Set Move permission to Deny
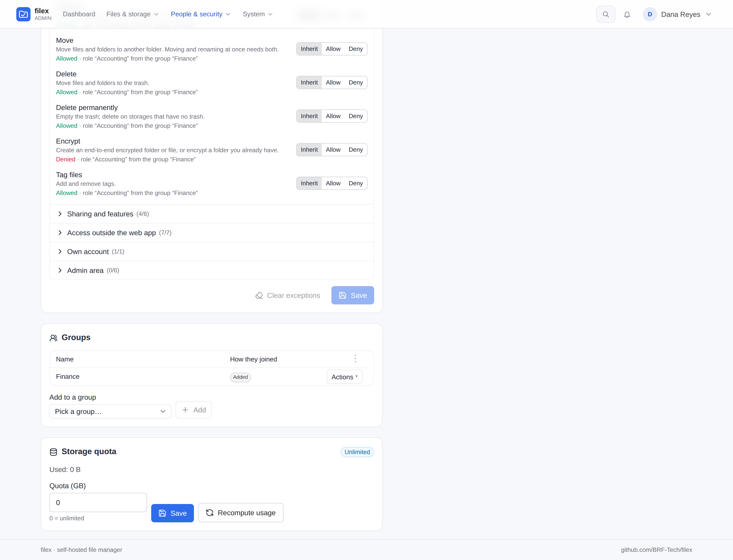The height and width of the screenshot is (560, 733). [355, 49]
